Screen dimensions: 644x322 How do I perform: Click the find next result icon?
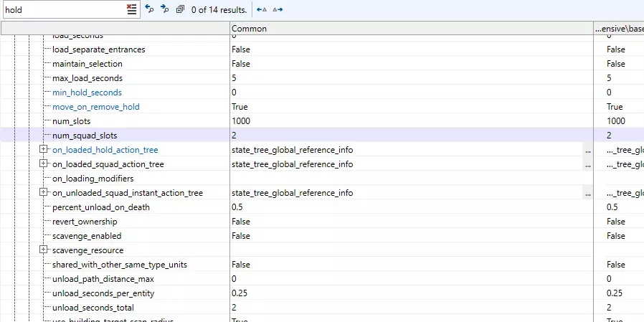coord(164,9)
